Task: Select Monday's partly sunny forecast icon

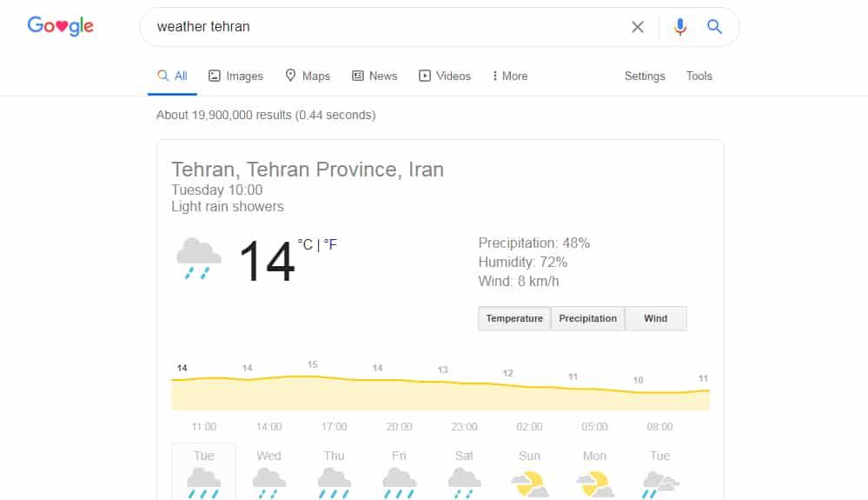Action: (594, 483)
